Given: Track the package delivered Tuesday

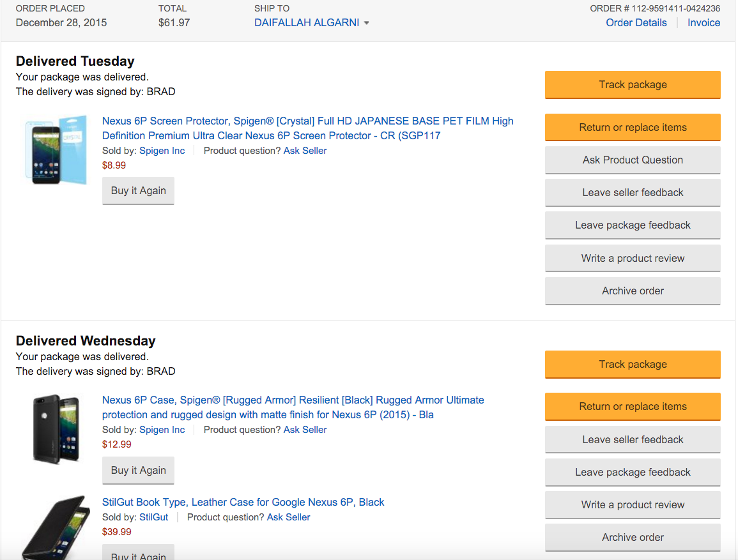Looking at the screenshot, I should pos(633,85).
